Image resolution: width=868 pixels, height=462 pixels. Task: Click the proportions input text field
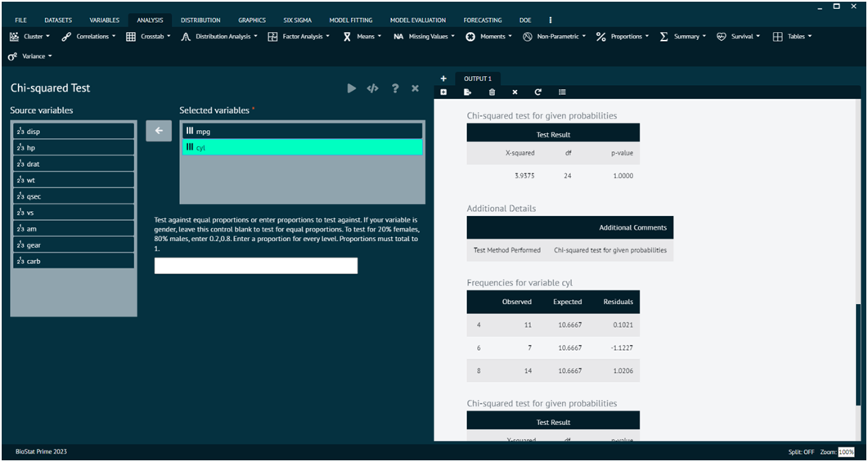click(256, 266)
